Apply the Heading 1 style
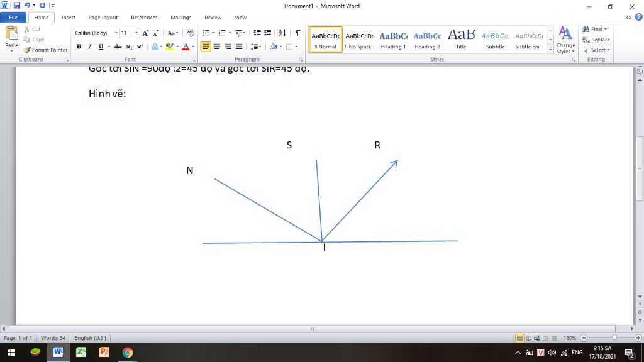 point(393,40)
